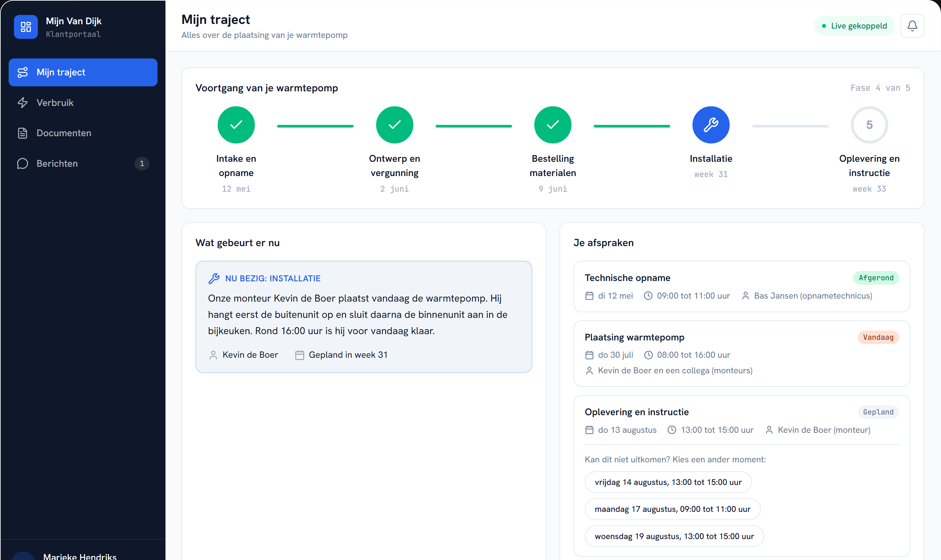941x560 pixels.
Task: Choose vrijdag 14 augustus time slot
Action: click(668, 482)
